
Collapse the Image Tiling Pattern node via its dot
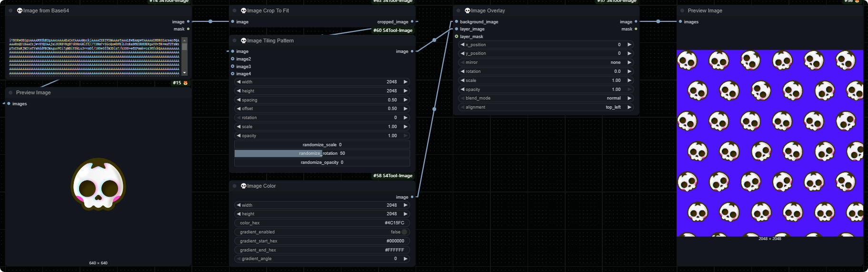[235, 40]
